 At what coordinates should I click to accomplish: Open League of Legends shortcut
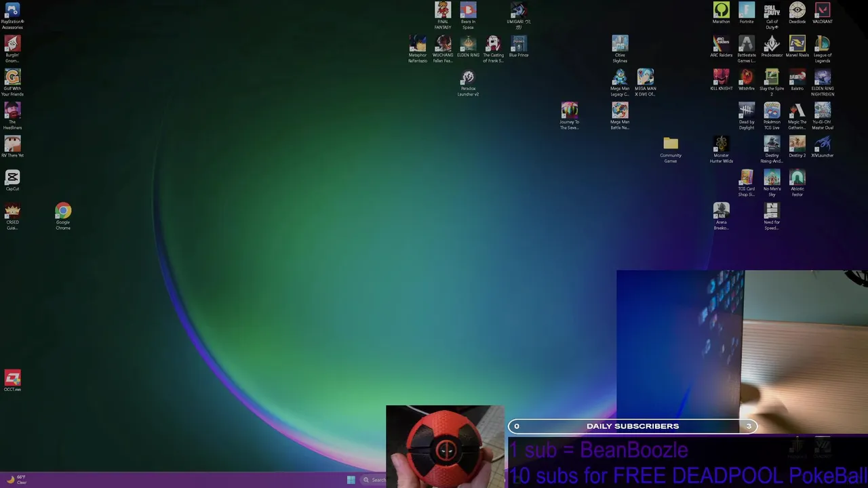[823, 49]
